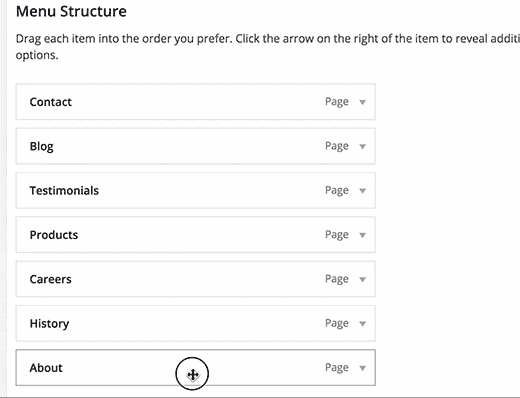Expand the Contact item's arrow
Image resolution: width=520 pixels, height=398 pixels.
(x=362, y=102)
